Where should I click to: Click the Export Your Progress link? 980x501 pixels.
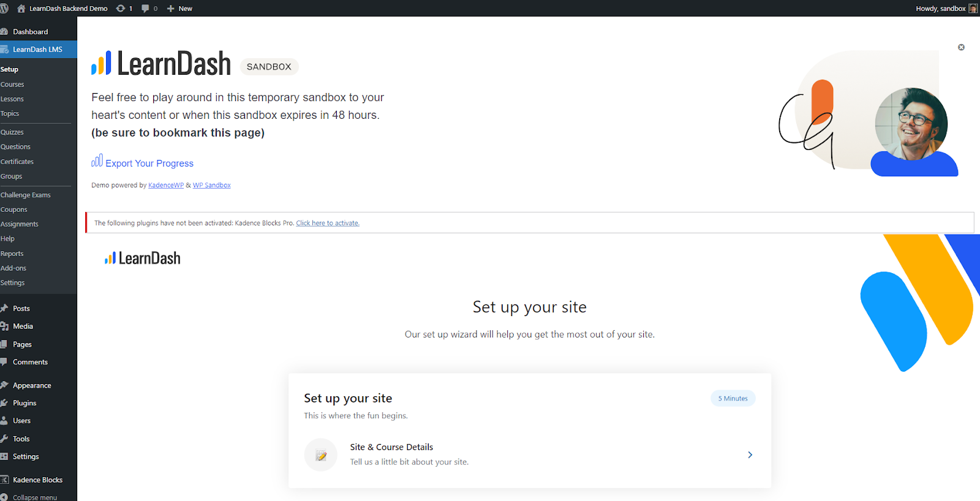149,164
